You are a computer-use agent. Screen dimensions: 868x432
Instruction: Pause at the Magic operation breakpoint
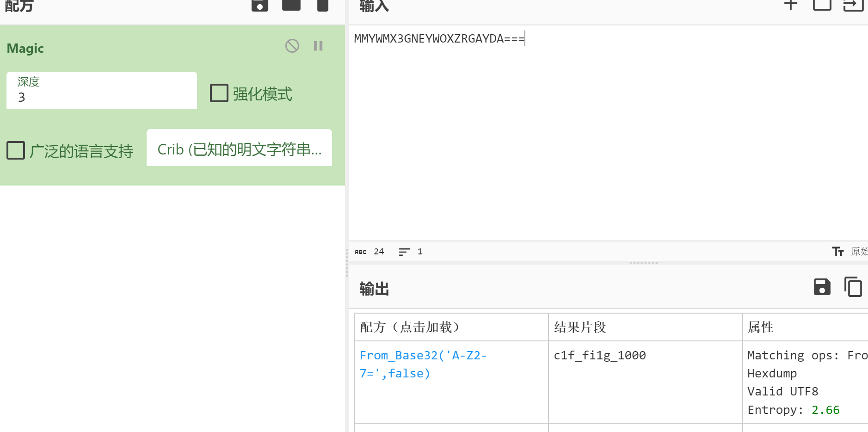tap(318, 46)
